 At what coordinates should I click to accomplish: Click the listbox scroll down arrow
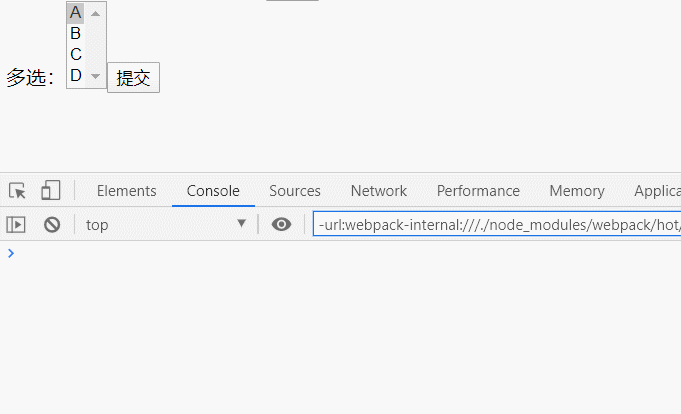(96, 76)
